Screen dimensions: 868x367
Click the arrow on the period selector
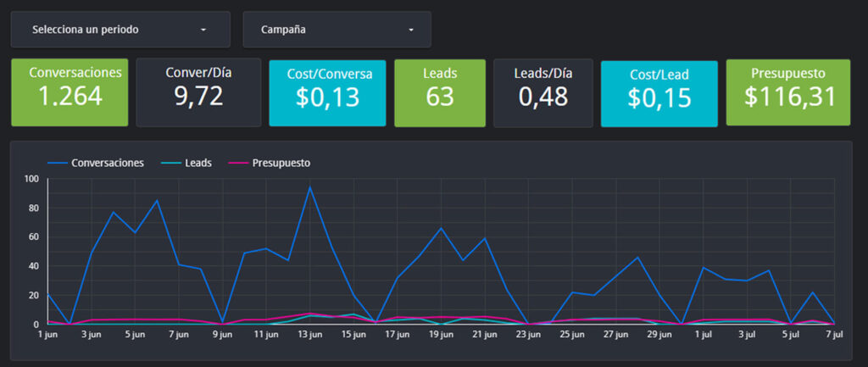(x=203, y=31)
